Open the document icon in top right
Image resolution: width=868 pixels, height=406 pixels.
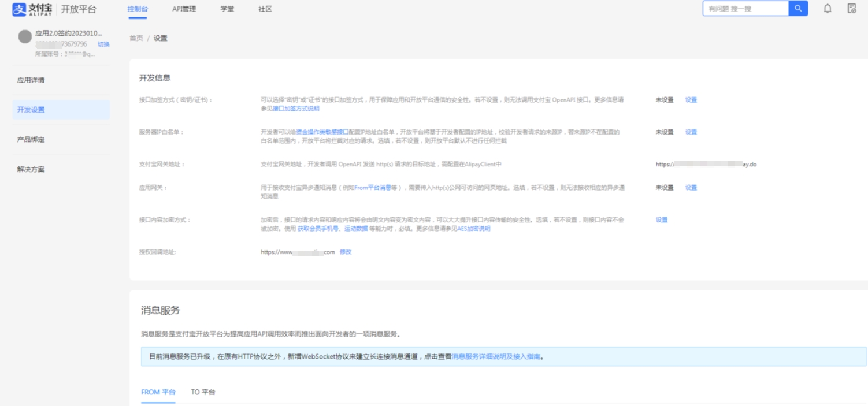(x=851, y=9)
